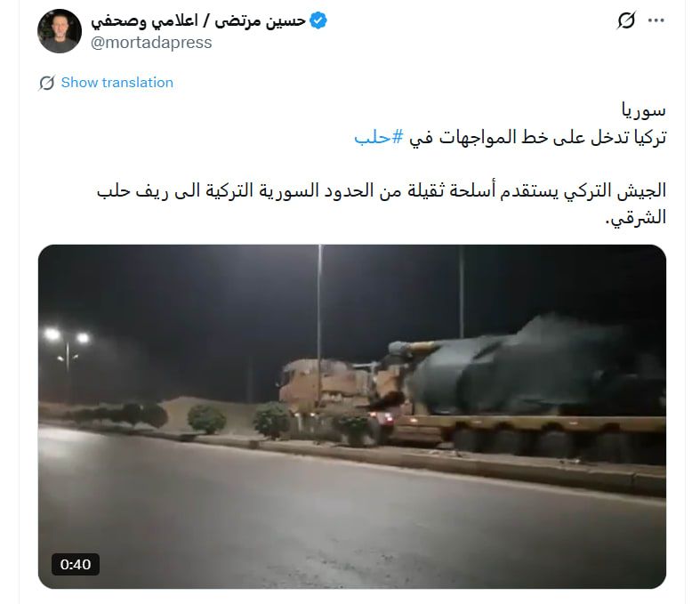Click the word الشرقي ending the tweet
The image size is (700, 604).
pos(636,218)
